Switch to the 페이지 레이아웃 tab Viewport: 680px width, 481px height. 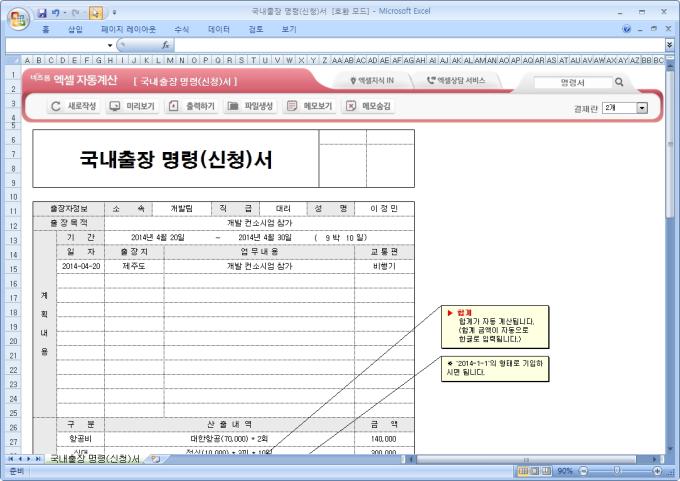tap(128, 29)
